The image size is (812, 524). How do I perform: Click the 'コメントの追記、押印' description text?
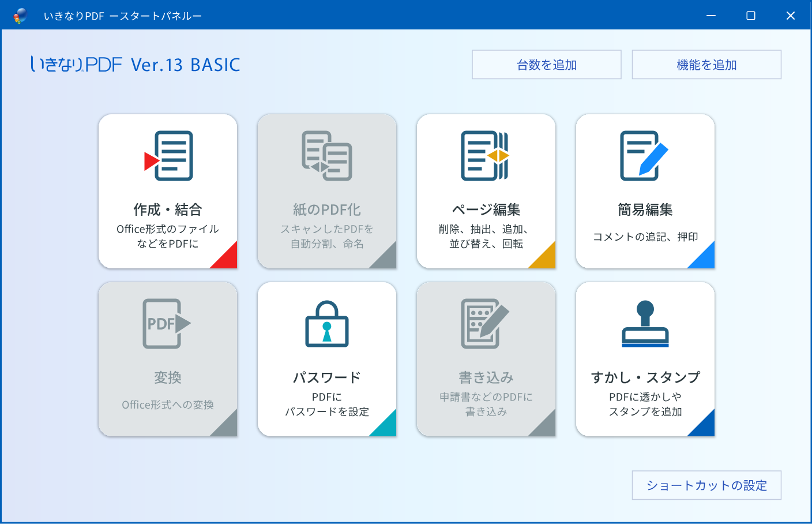coord(645,237)
